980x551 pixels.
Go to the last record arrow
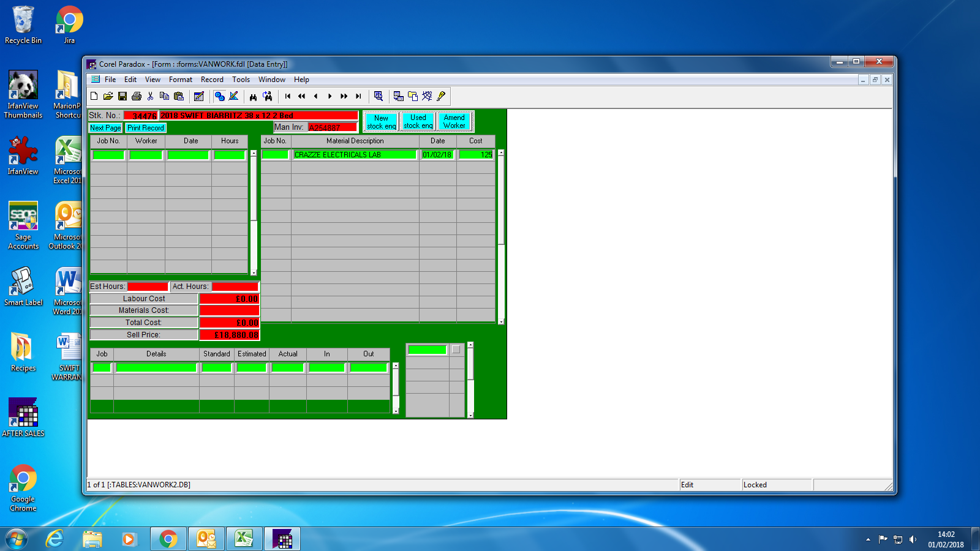pyautogui.click(x=358, y=96)
